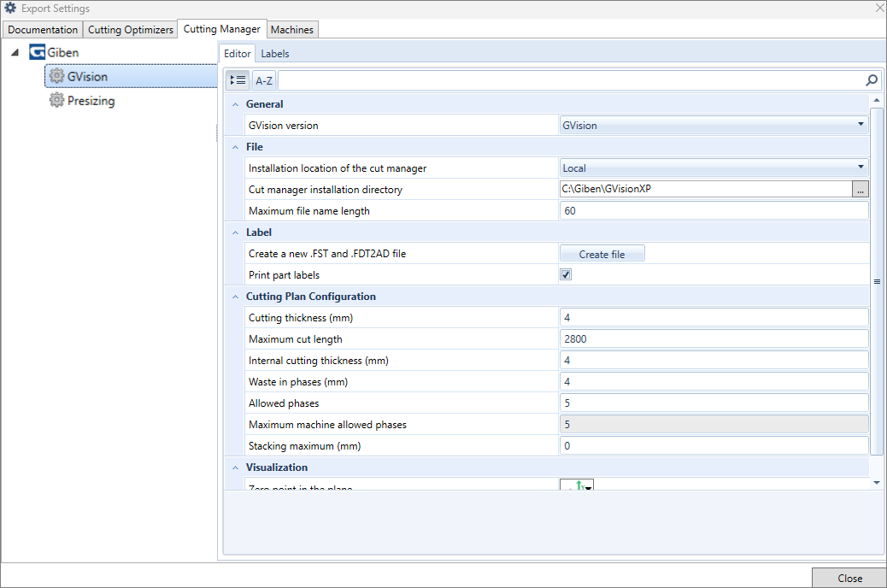Viewport: 887px width, 588px height.
Task: Click the search magnifier icon
Action: coord(872,80)
